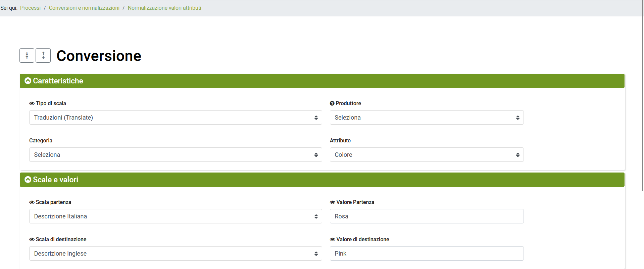Go to Processi in the breadcrumb
The image size is (644, 269).
[x=30, y=8]
